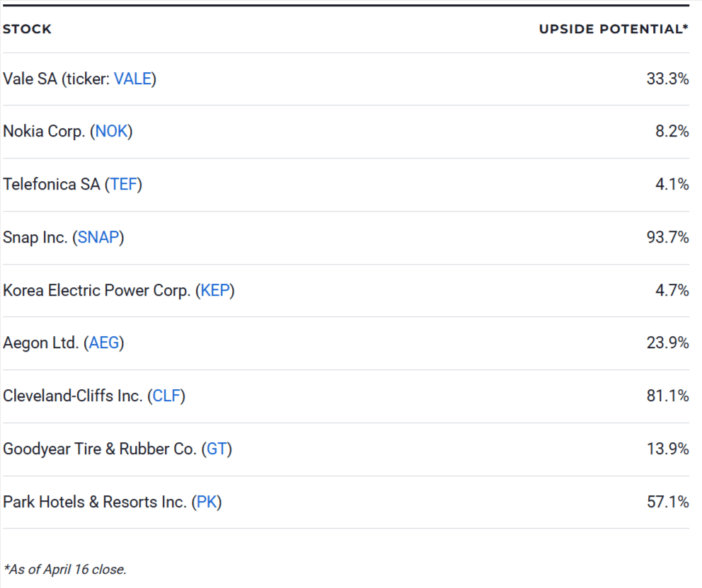This screenshot has width=702, height=588.
Task: Click the AEG ticker link
Action: [103, 343]
